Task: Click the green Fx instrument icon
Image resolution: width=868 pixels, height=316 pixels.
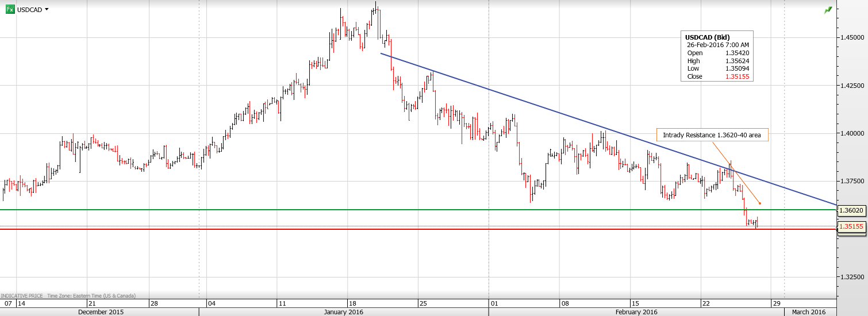Action: tap(10, 9)
